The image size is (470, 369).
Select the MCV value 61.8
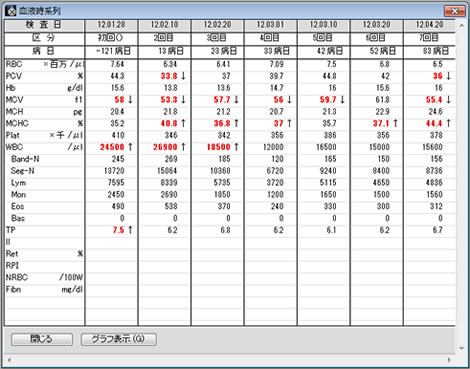tap(382, 100)
